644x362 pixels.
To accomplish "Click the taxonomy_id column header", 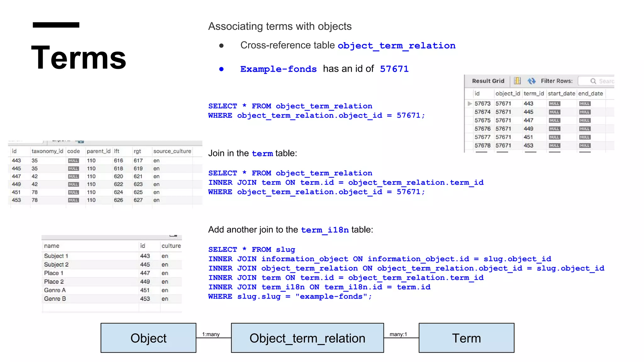I will coord(47,151).
